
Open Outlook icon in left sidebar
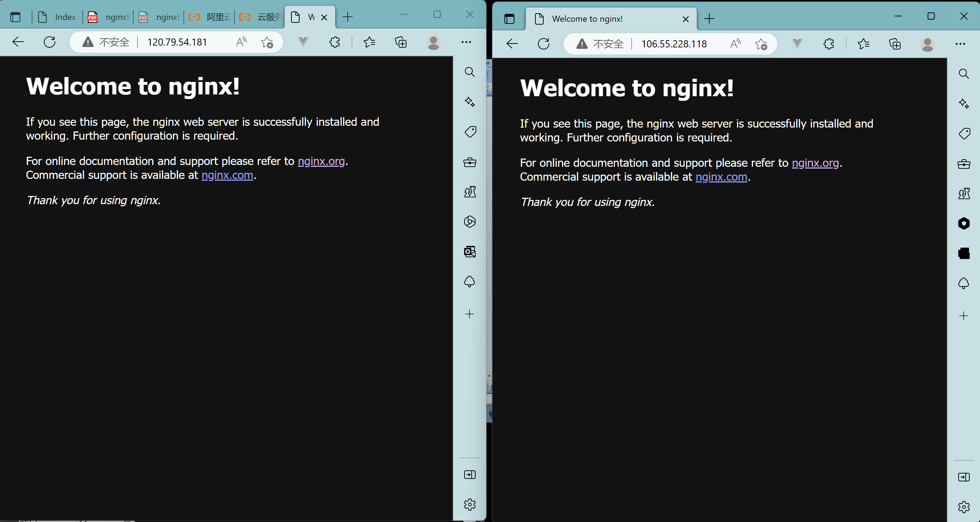tap(470, 252)
